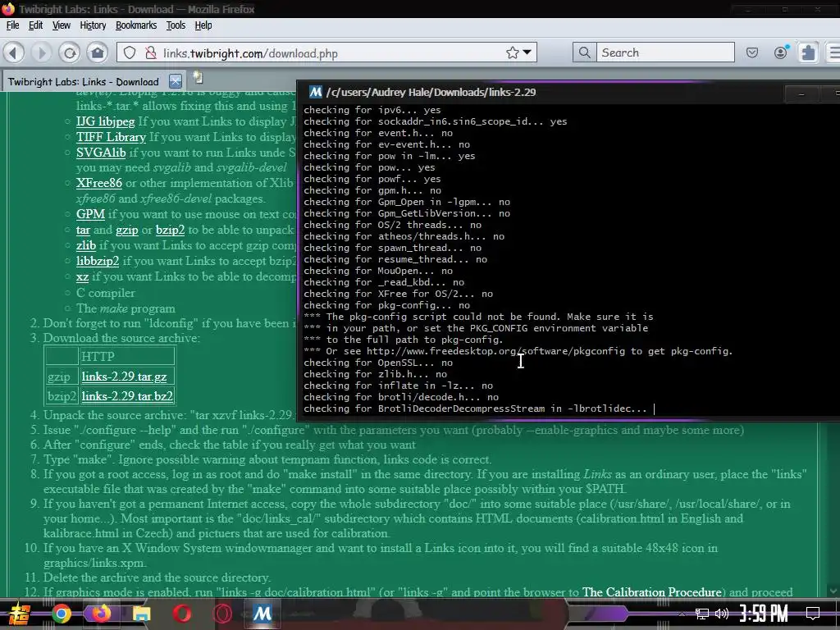The image size is (840, 630).
Task: Reload the page in Firefox
Action: pyautogui.click(x=70, y=52)
